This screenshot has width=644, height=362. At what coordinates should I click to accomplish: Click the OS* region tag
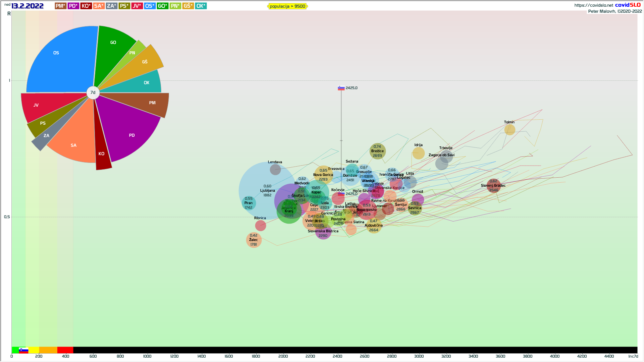(150, 6)
